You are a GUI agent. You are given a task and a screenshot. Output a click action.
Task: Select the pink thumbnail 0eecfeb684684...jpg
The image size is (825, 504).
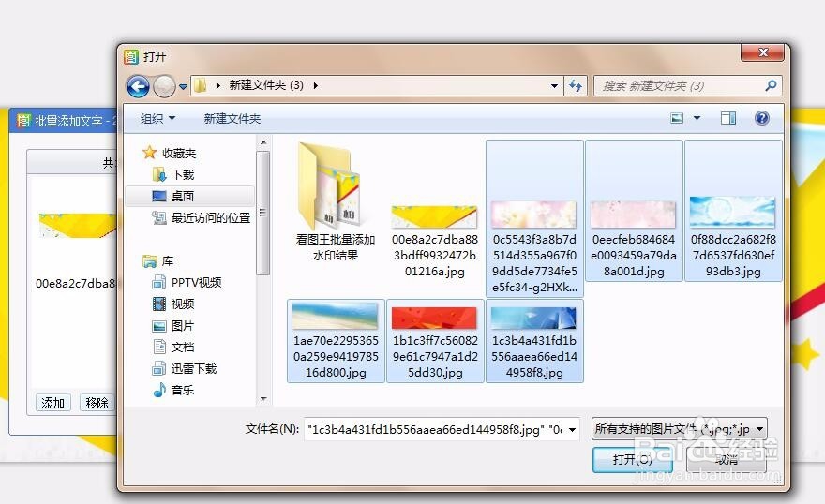coord(634,210)
